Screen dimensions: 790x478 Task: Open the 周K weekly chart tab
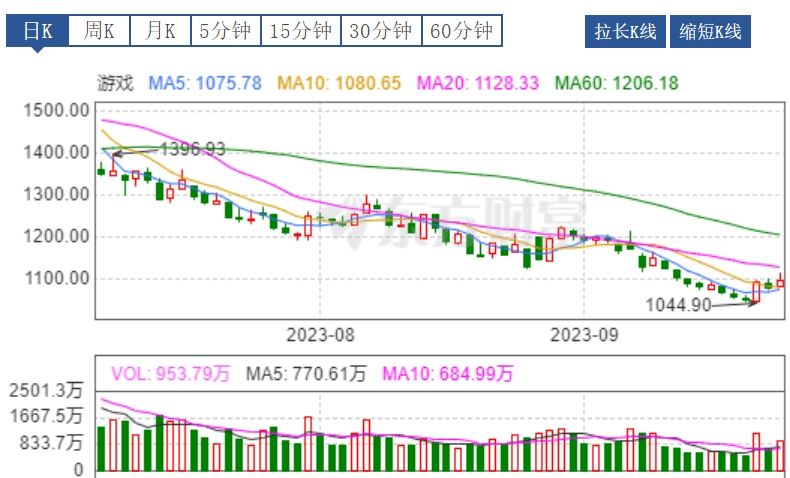(x=99, y=31)
